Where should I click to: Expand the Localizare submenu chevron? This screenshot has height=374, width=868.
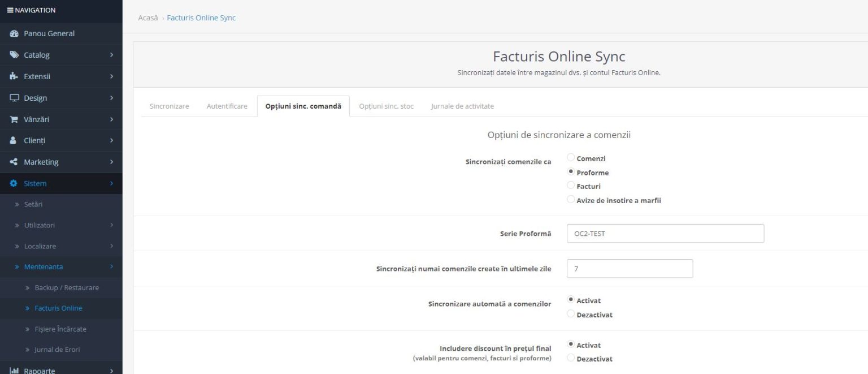(x=111, y=246)
